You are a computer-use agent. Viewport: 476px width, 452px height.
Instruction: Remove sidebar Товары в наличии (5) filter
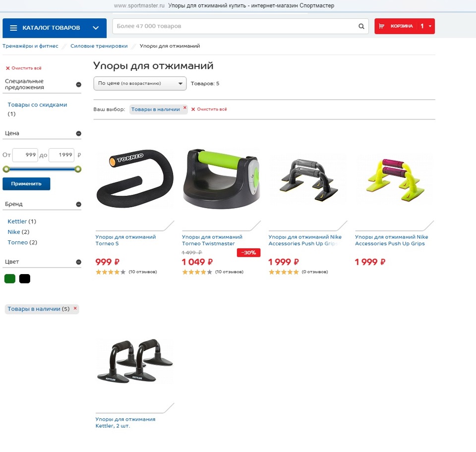tap(75, 308)
